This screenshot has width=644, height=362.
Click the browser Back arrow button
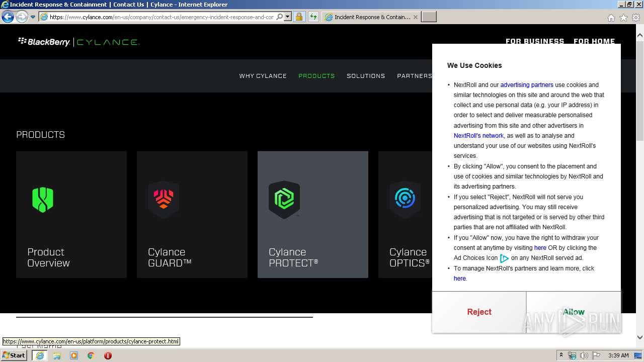(x=8, y=17)
